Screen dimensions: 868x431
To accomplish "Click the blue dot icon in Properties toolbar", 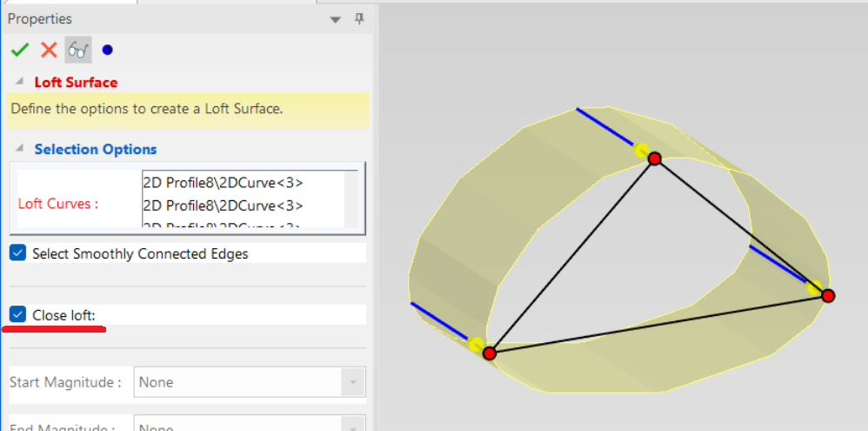I will [107, 50].
